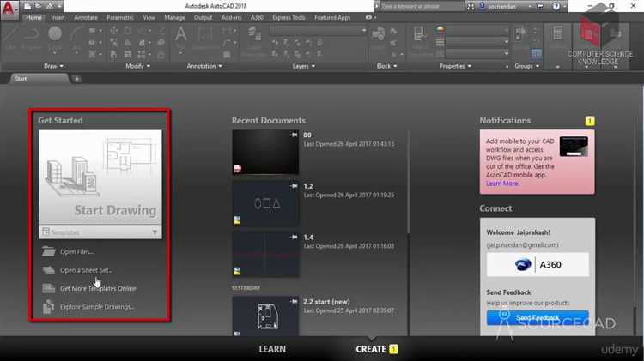The image size is (644, 361).
Task: Open the Quick Access toolbar customize arrow
Action: point(59,6)
